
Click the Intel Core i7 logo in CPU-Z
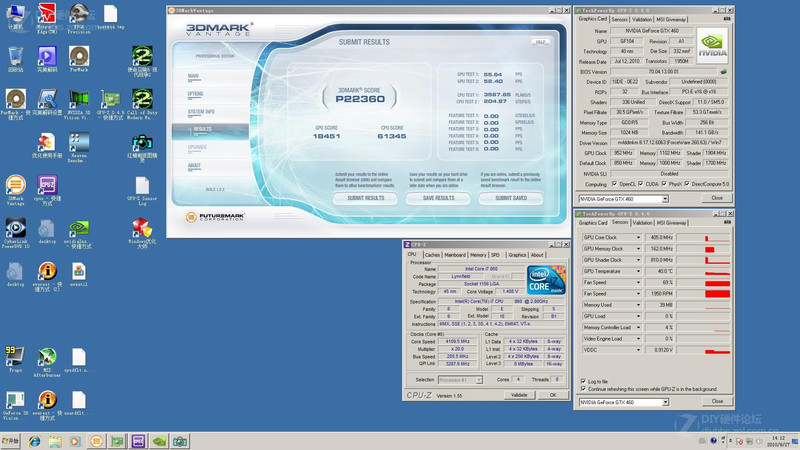(x=546, y=279)
